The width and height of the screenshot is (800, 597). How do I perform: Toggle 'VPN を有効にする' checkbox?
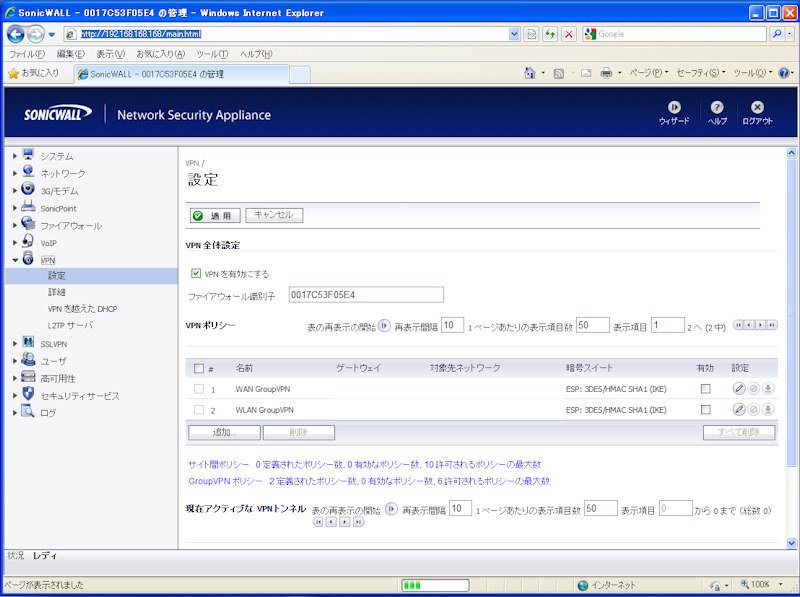pyautogui.click(x=196, y=273)
